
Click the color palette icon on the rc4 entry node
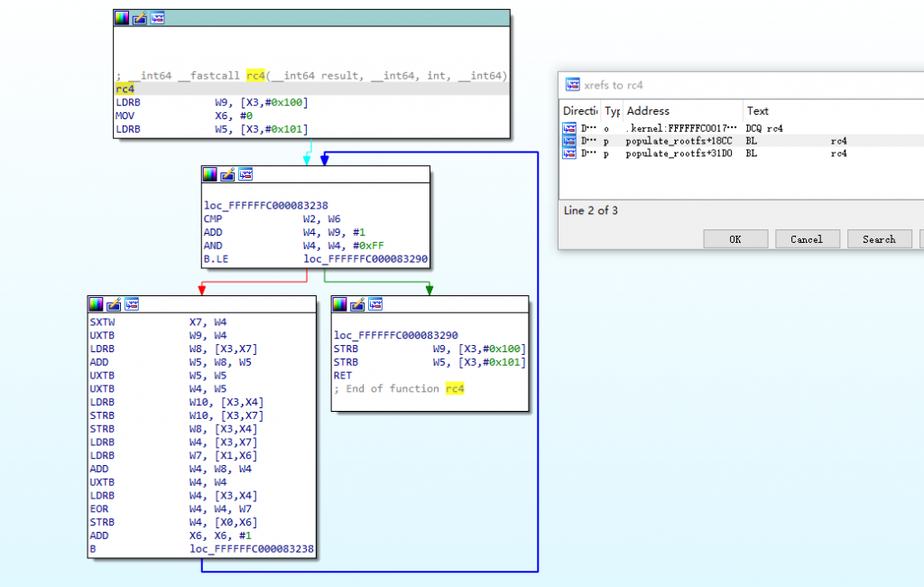click(122, 18)
